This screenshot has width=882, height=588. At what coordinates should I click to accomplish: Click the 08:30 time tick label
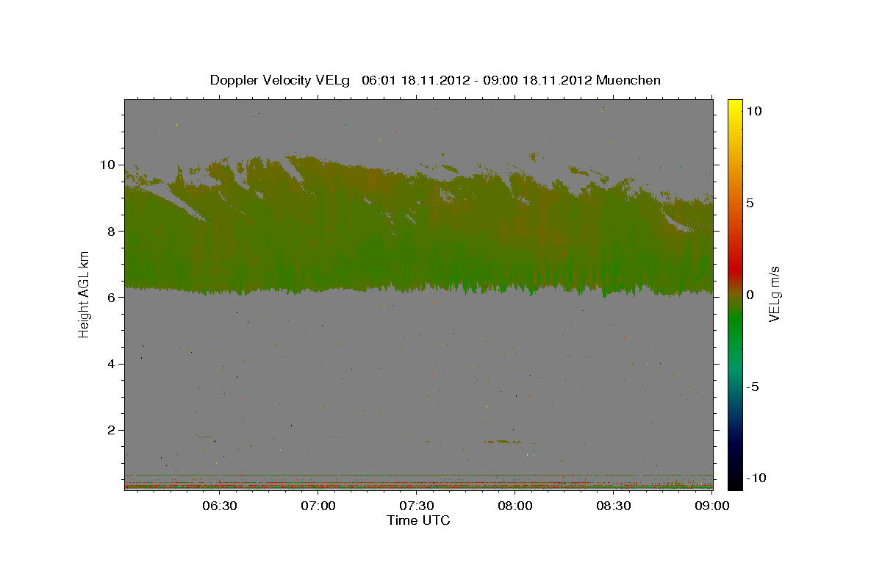(x=614, y=506)
